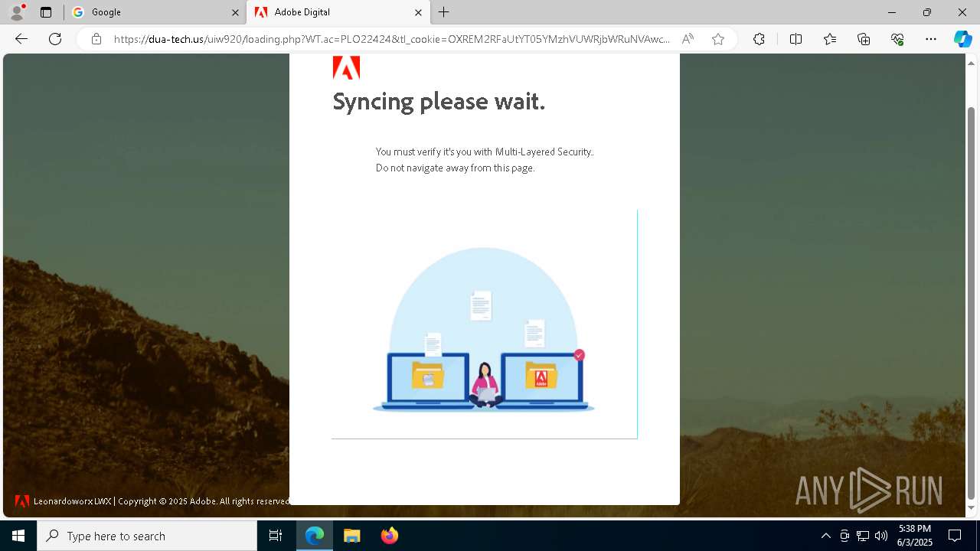The width and height of the screenshot is (980, 551).
Task: Open a new browser tab
Action: click(x=444, y=12)
